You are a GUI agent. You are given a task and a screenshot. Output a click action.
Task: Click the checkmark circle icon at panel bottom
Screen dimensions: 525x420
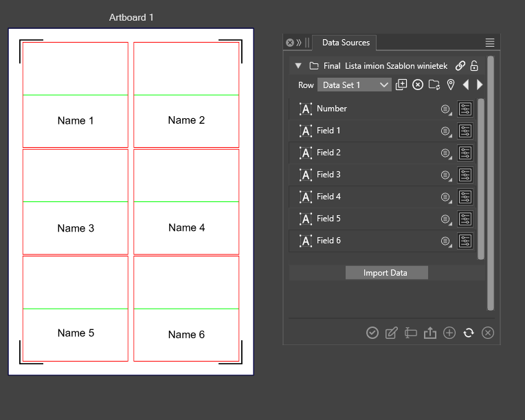[x=372, y=333]
